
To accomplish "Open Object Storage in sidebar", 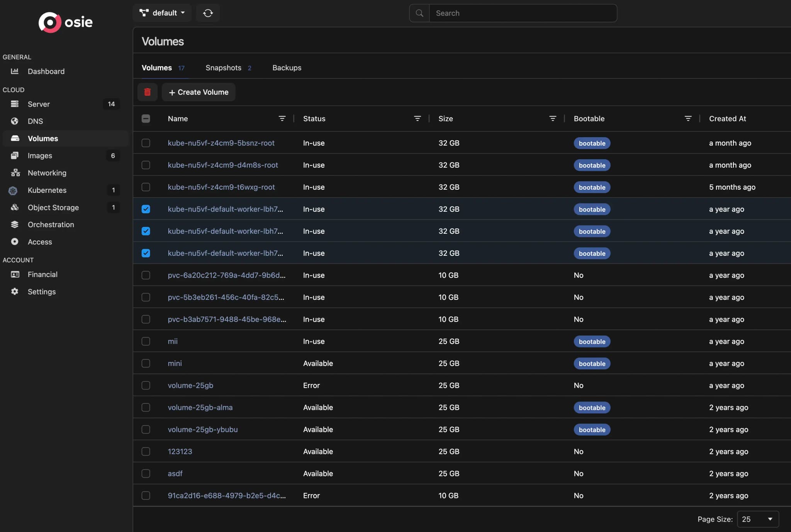I will [x=53, y=207].
